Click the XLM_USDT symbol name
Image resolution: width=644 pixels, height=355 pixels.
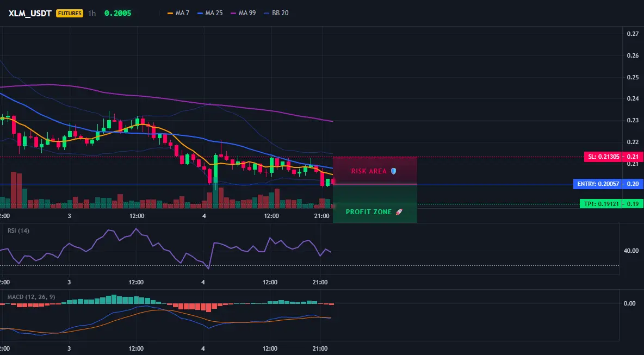30,13
